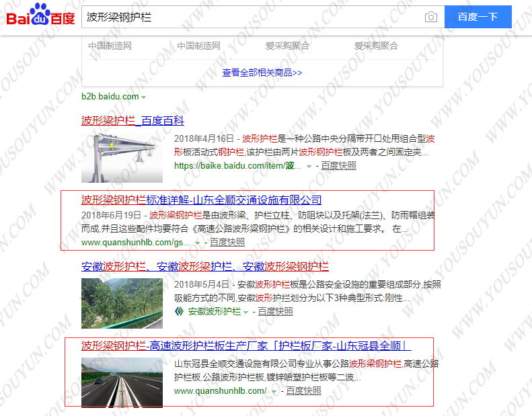
Task: Open 波形梁钢护栏-高速波形护栏板生产厂家 result title
Action: coord(246,345)
